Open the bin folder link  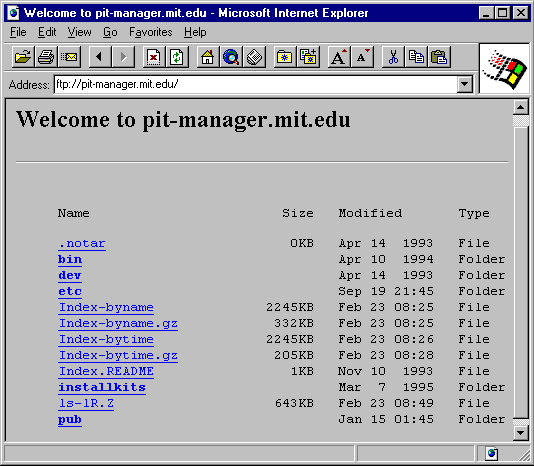coord(70,260)
